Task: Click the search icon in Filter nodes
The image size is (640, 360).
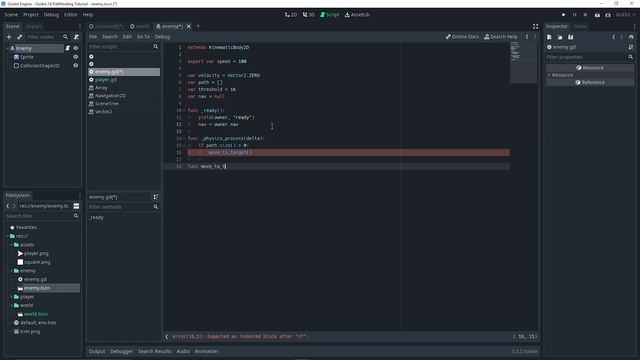Action: [65, 37]
